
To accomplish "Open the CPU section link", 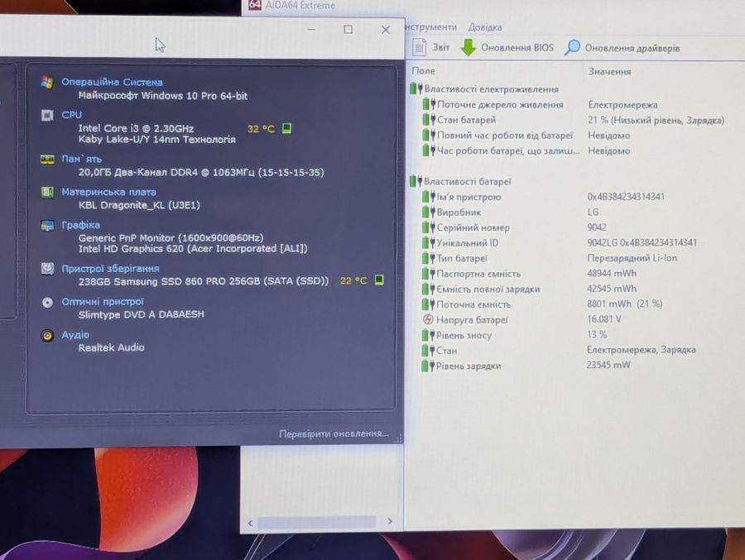I will pyautogui.click(x=72, y=115).
